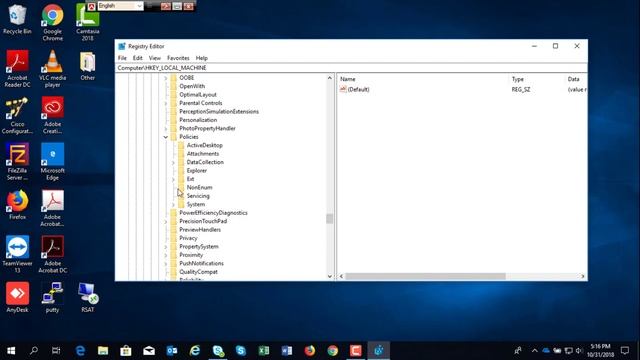Image resolution: width=640 pixels, height=360 pixels.
Task: Open Outlook from the taskbar
Action: pyautogui.click(x=172, y=351)
